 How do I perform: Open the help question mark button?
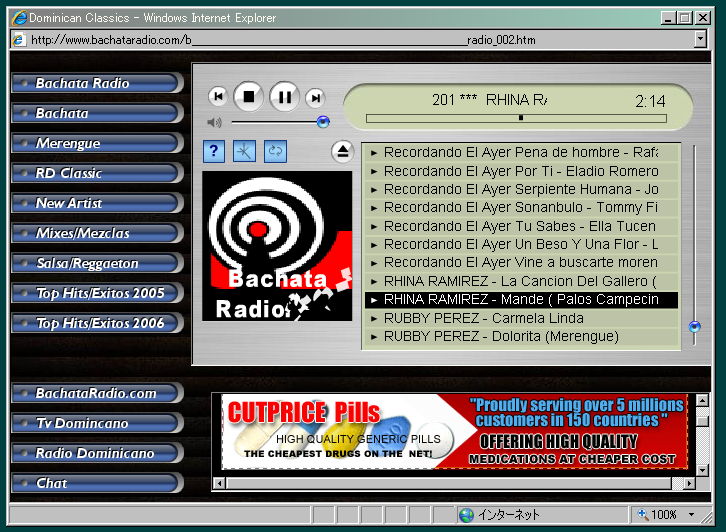214,151
